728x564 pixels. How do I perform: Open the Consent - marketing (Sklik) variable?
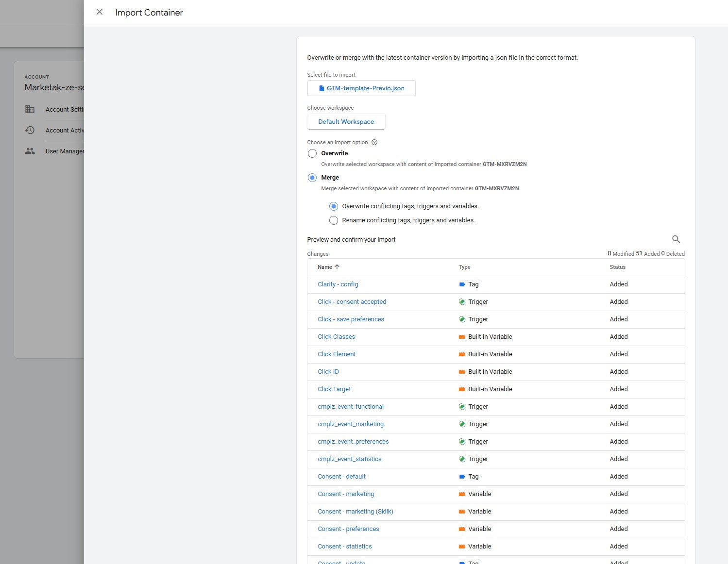click(x=355, y=512)
